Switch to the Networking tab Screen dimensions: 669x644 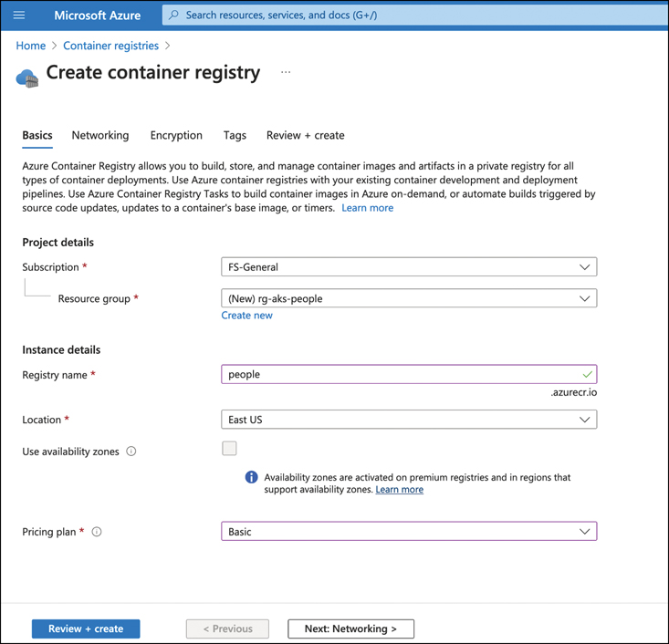(100, 135)
